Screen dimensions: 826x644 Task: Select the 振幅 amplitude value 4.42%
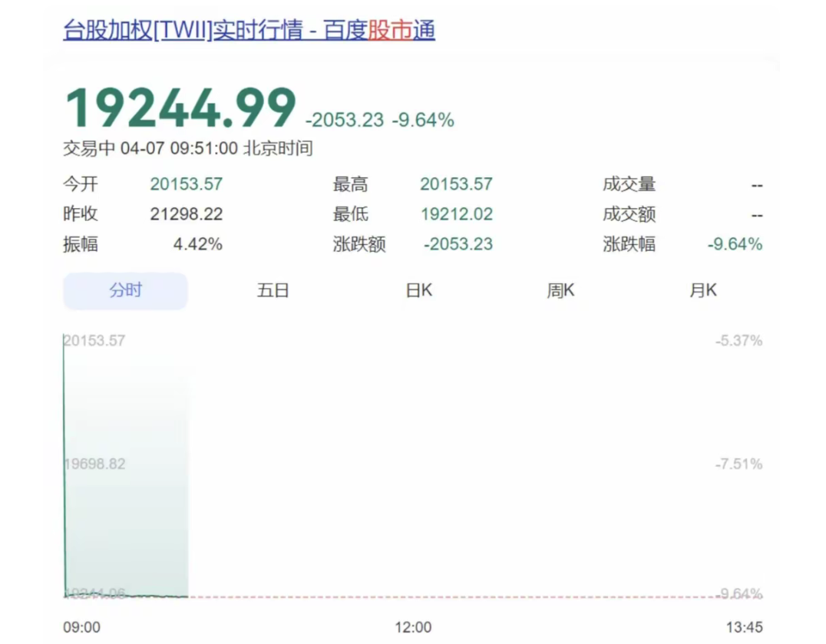click(198, 244)
